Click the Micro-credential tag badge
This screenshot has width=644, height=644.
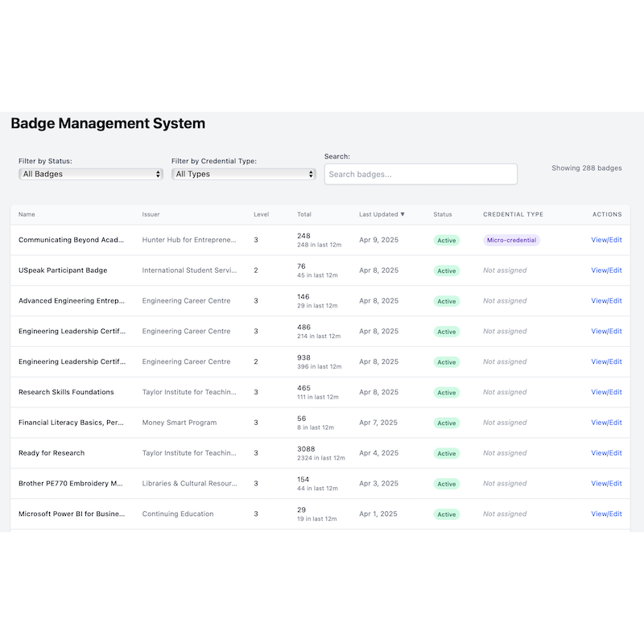511,240
